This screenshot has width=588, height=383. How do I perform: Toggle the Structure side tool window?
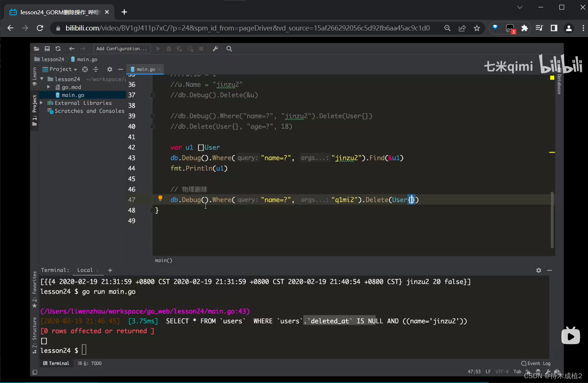(x=35, y=335)
